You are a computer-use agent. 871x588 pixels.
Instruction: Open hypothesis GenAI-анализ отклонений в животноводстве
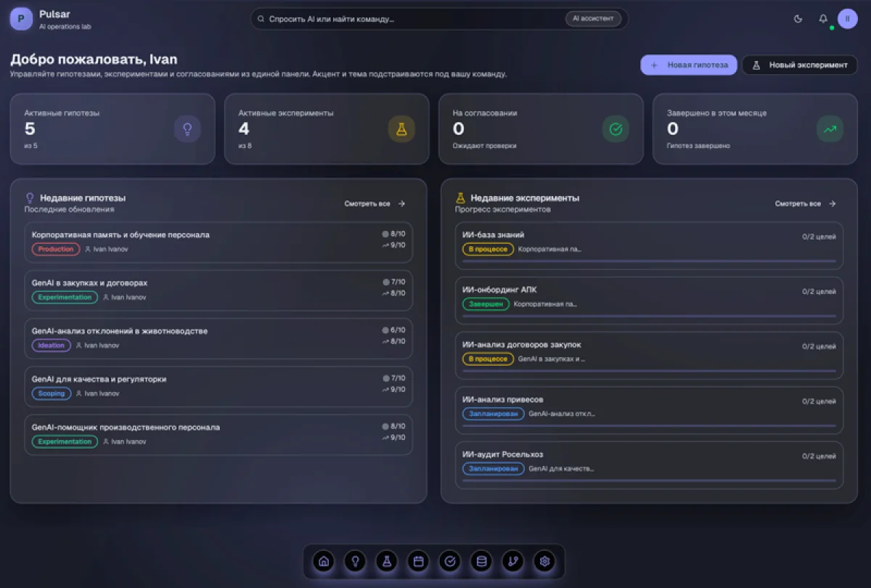tap(218, 338)
